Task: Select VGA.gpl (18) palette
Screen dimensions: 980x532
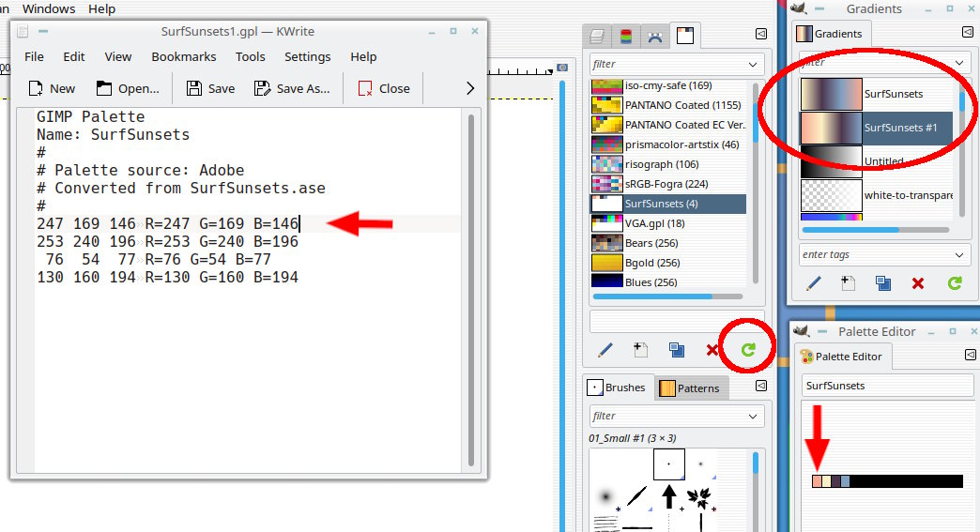Action: (x=668, y=223)
